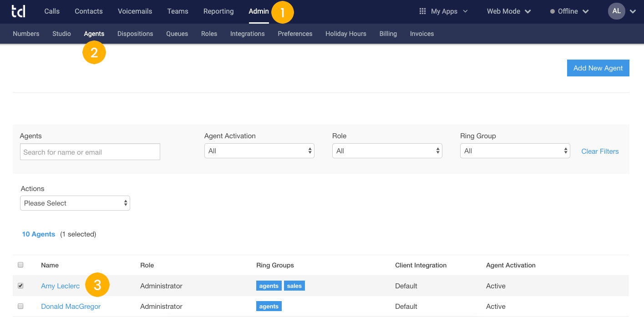Viewport: 644px width, 317px height.
Task: Click the Clear Filters link
Action: coord(600,151)
